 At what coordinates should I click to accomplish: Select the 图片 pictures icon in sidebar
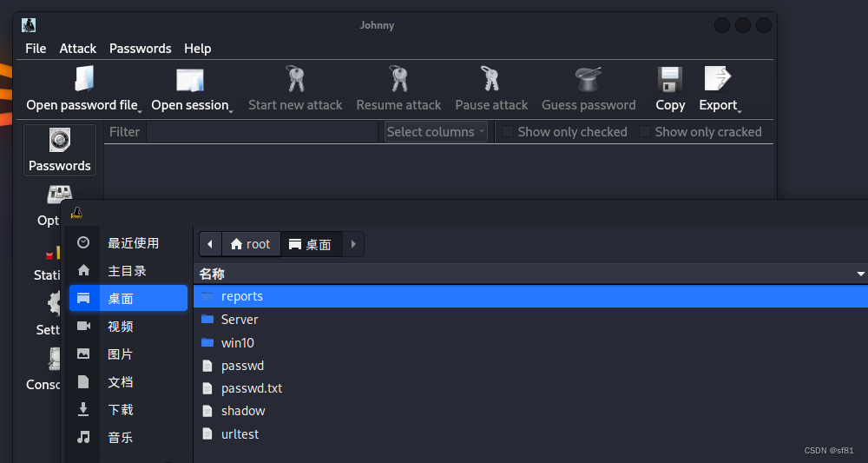[x=83, y=354]
